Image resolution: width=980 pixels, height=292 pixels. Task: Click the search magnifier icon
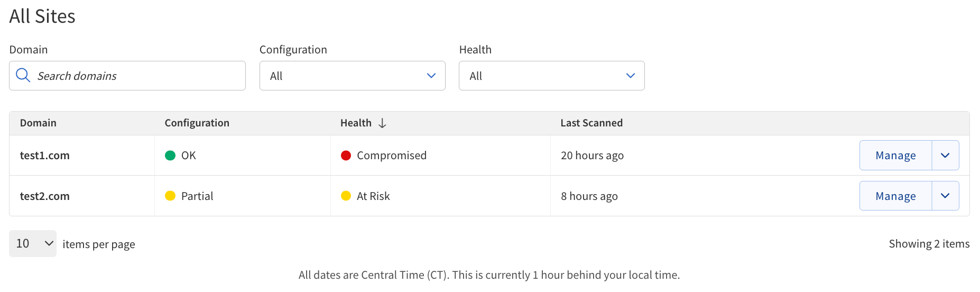23,75
